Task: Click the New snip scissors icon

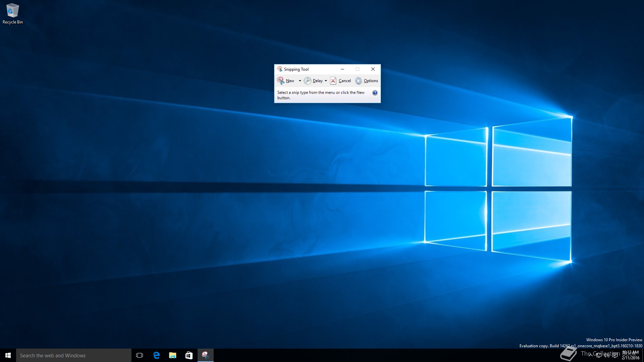Action: coord(281,81)
